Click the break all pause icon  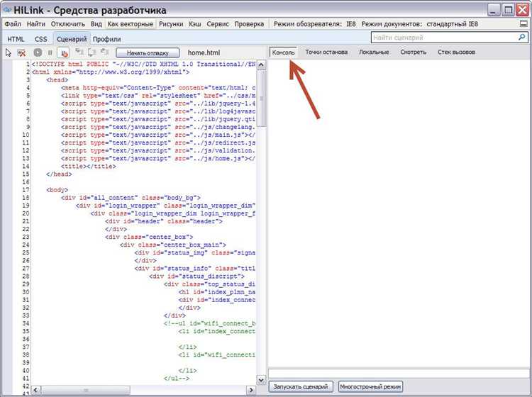50,52
